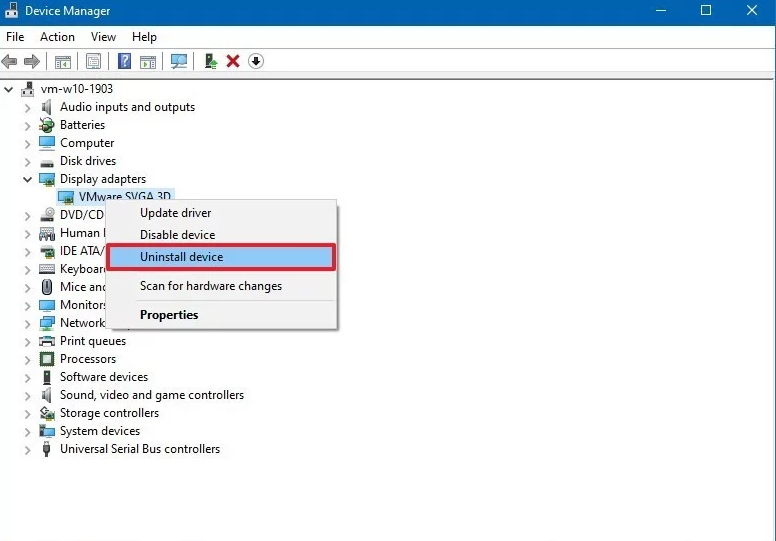Select Update driver in the context menu
Screen dimensions: 776x541
coord(175,213)
